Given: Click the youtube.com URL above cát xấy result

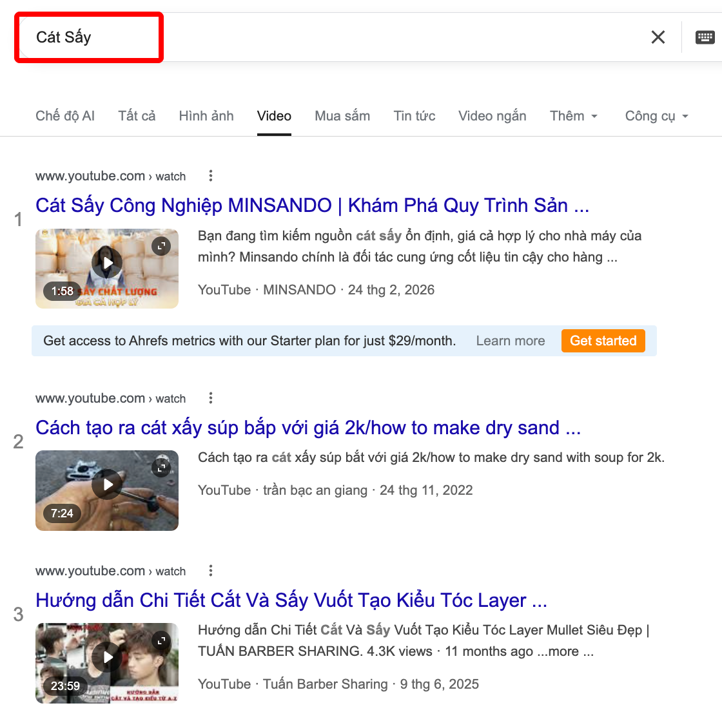Looking at the screenshot, I should 111,398.
